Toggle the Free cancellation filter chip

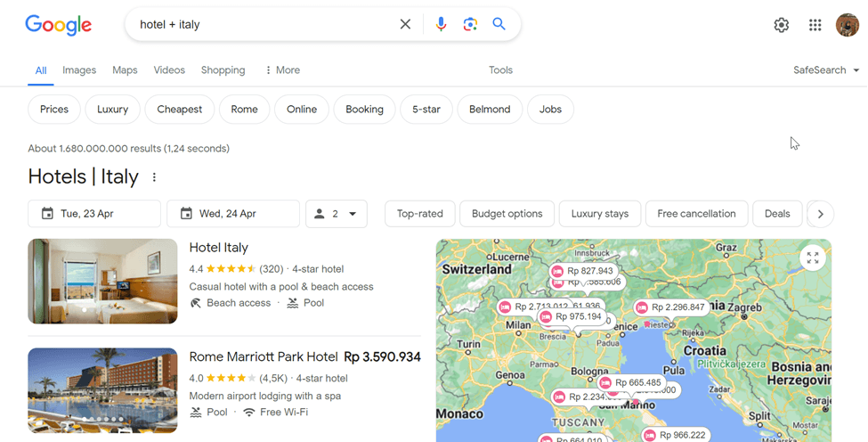tap(697, 214)
